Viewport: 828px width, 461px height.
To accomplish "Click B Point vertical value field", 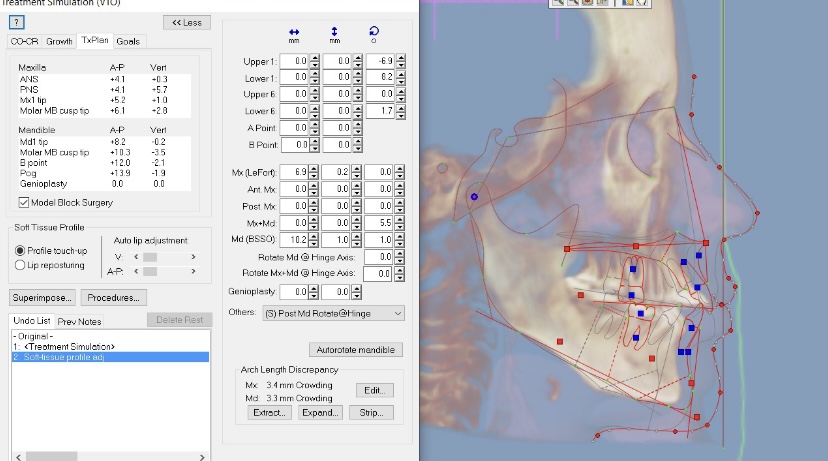I will click(x=337, y=145).
